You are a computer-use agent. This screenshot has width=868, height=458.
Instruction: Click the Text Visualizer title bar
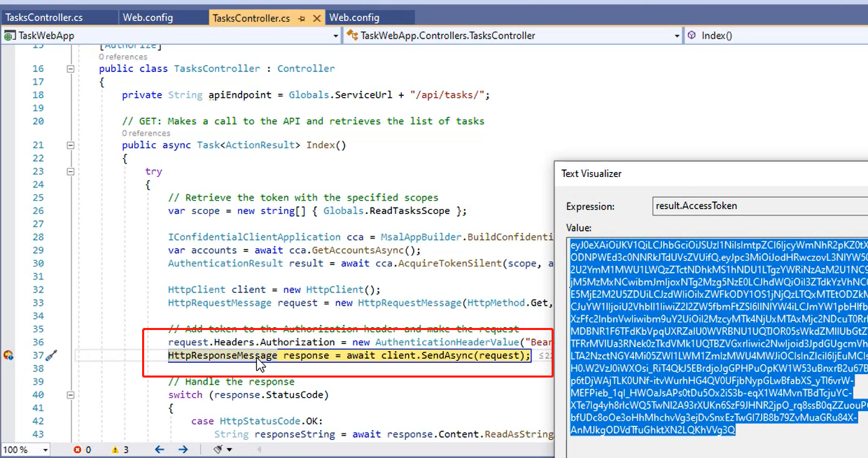pos(711,173)
